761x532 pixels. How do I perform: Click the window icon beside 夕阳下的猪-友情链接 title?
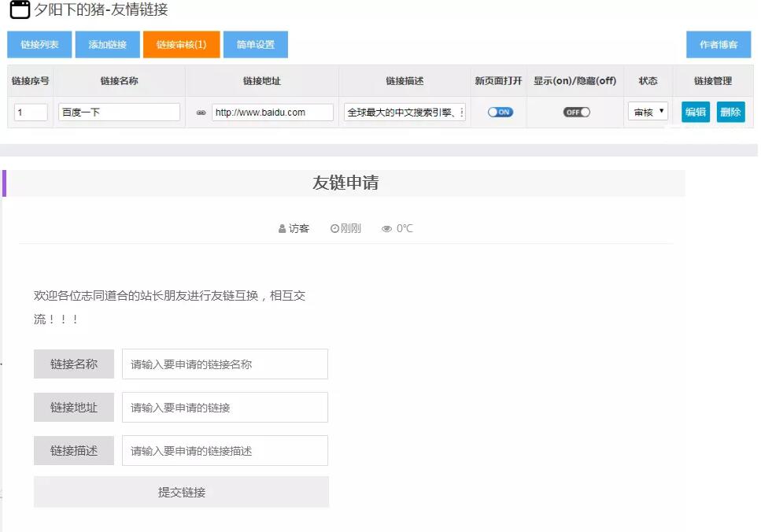20,9
